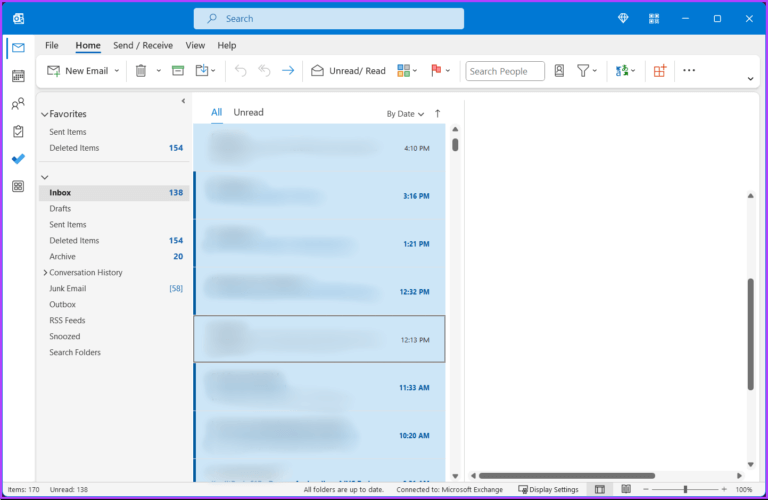
Task: Click the To Do checkmark icon
Action: point(18,159)
